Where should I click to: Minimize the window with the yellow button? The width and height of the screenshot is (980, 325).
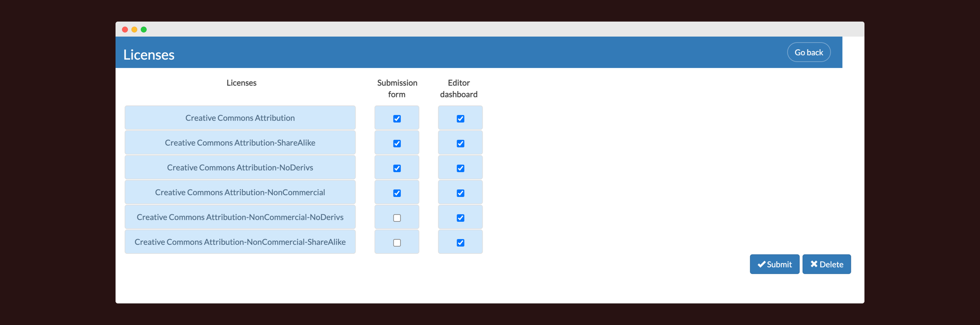(134, 29)
